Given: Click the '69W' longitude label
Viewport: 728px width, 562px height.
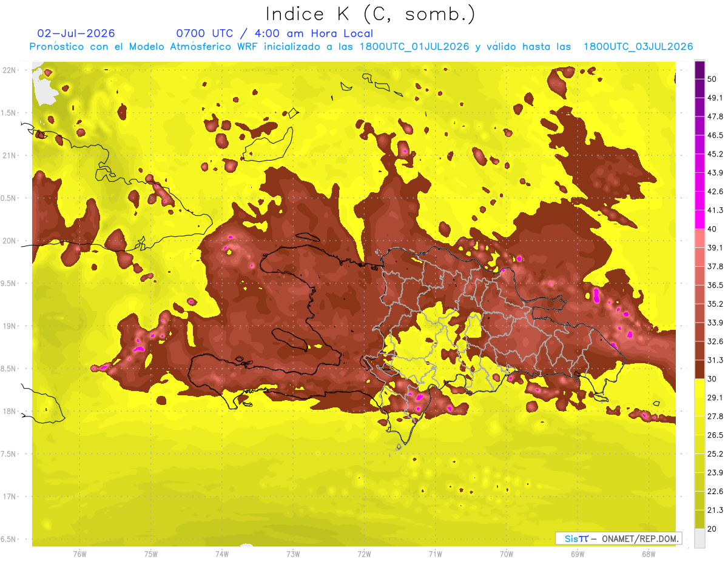Looking at the screenshot, I should (x=578, y=554).
